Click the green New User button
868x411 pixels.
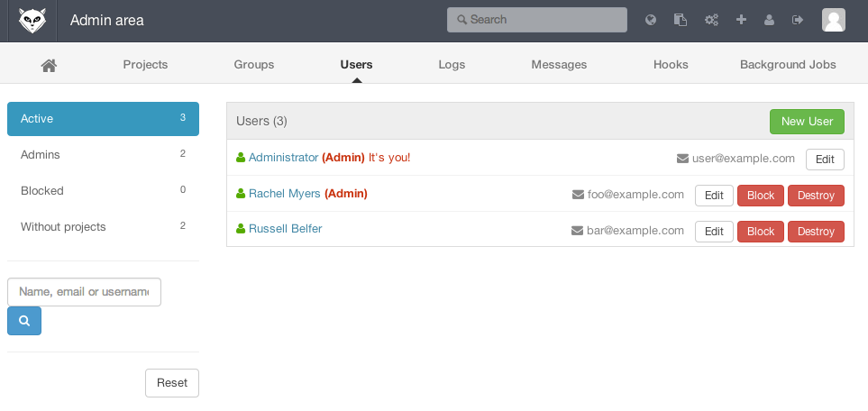(807, 122)
